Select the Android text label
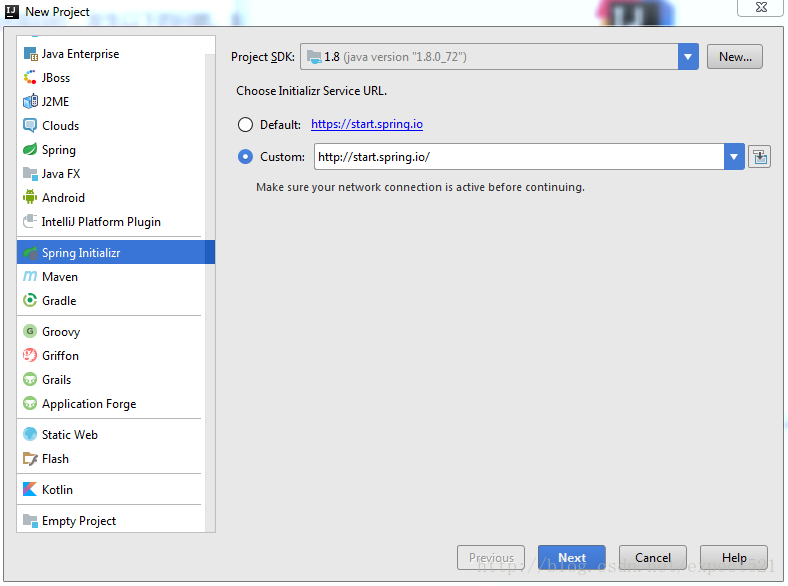 pos(63,198)
